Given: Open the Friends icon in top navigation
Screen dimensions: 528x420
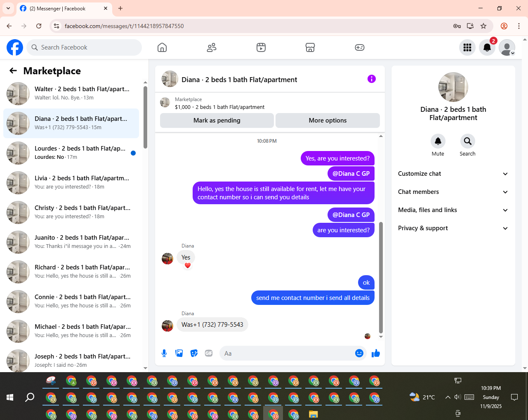Looking at the screenshot, I should [x=212, y=47].
